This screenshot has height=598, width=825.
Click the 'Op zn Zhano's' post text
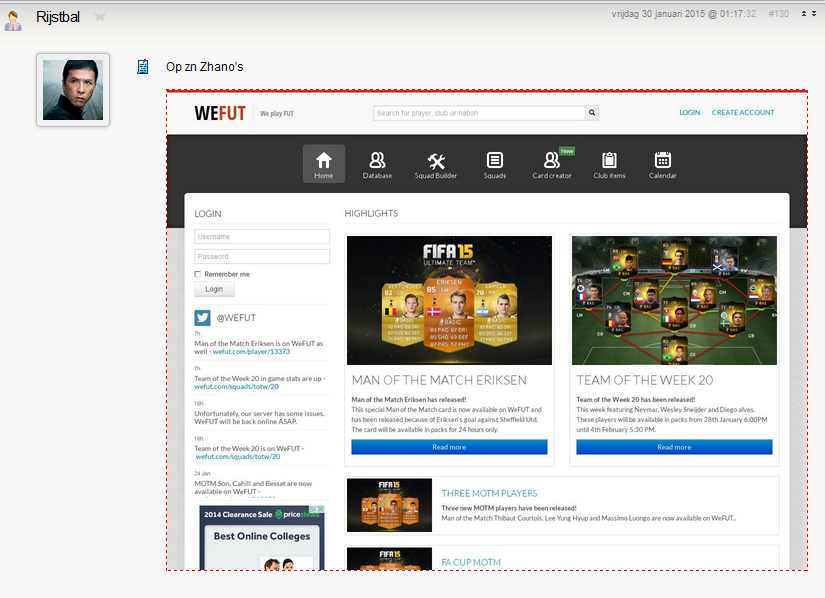(x=205, y=67)
